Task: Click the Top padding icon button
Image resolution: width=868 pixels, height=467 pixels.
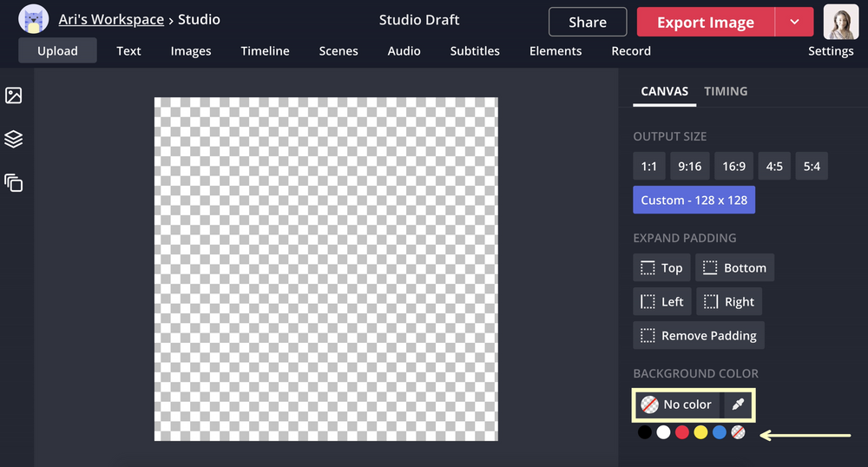Action: [661, 268]
